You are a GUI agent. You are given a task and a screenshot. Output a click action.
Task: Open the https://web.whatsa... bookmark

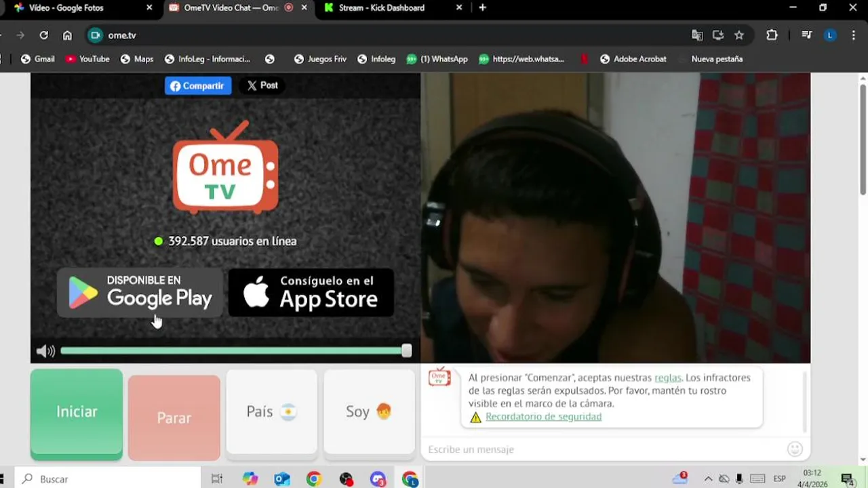[x=521, y=59]
